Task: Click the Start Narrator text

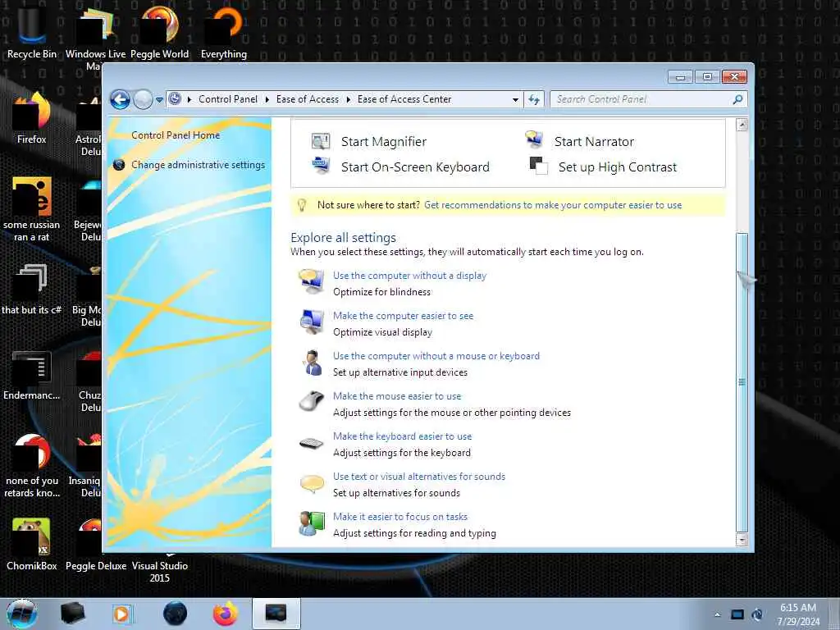Action: click(x=594, y=142)
